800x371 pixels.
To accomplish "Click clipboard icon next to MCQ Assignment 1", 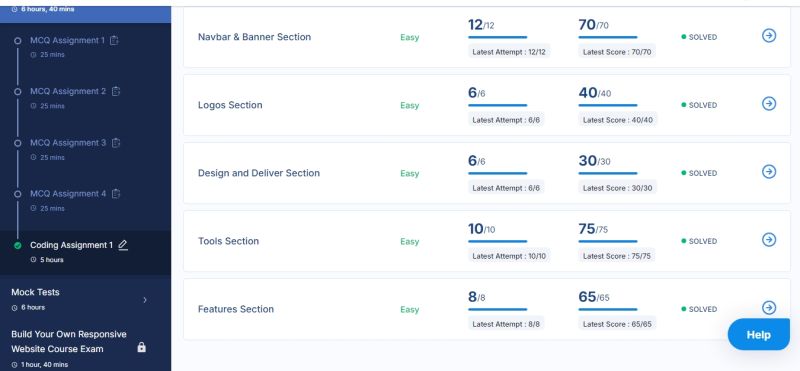I will pos(114,40).
